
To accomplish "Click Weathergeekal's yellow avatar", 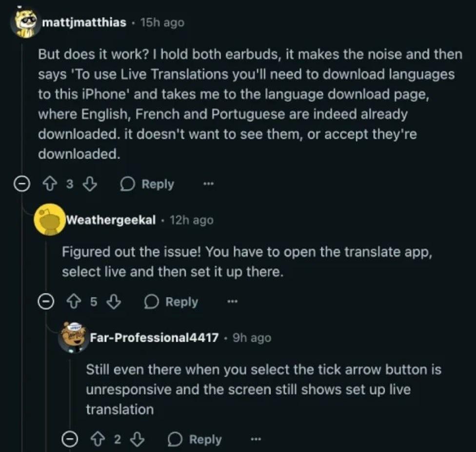I will point(48,220).
